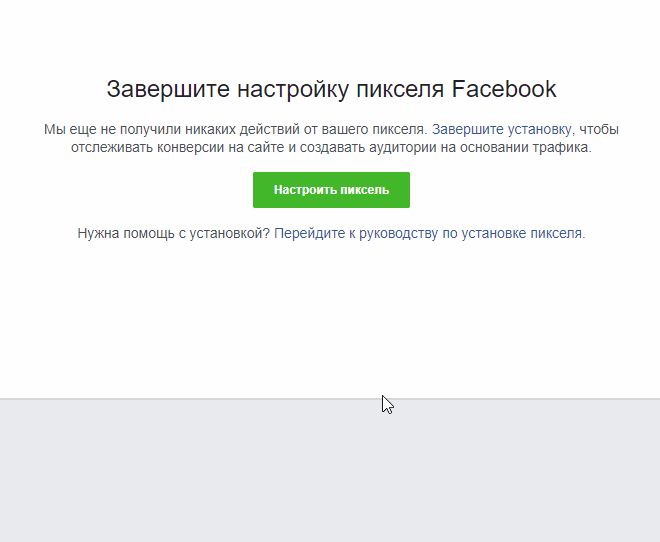
Task: Click text Нужна помощь с установкой?
Action: 173,233
